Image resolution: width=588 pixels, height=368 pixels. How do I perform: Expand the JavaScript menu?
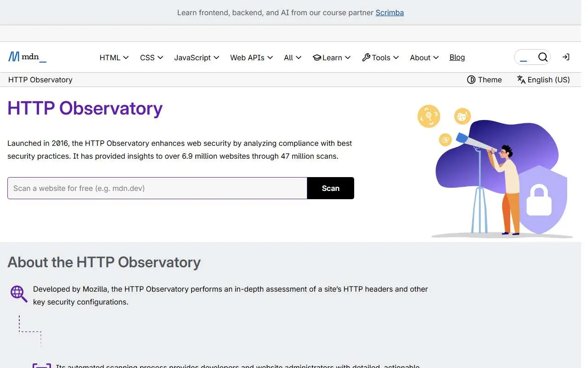[197, 57]
